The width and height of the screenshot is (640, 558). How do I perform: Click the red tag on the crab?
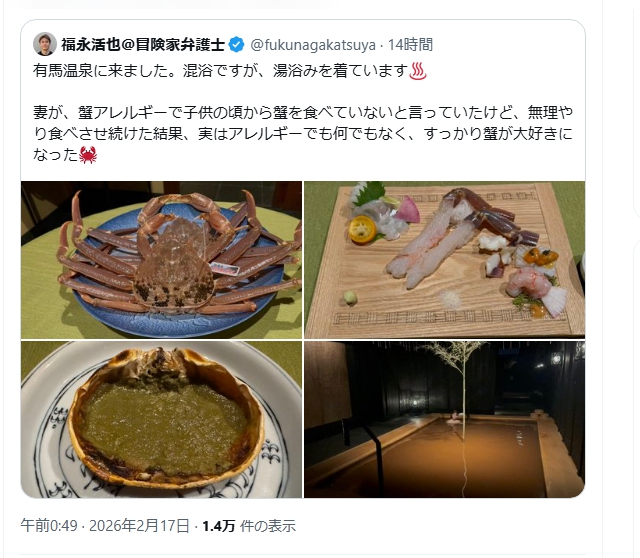pos(224,269)
